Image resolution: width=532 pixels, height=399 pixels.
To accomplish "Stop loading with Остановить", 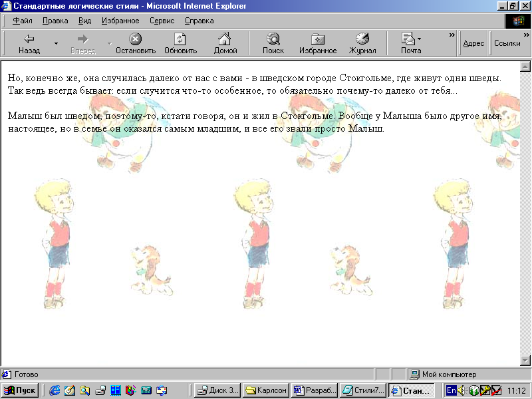I will (x=136, y=43).
